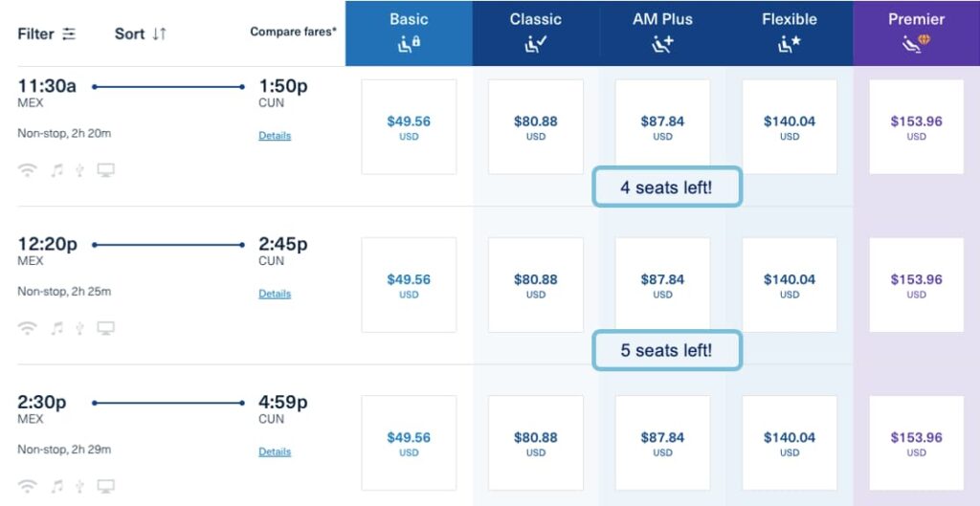Choose $49.56 Basic fare for 11:30a flight
Viewport: 980px width, 506px height.
[409, 127]
